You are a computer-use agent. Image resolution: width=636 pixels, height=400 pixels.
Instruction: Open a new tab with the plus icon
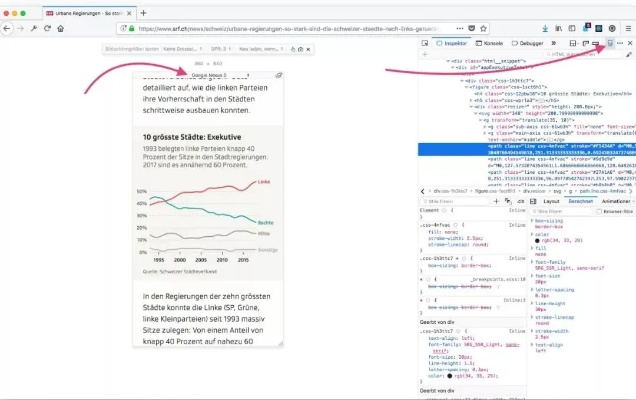[144, 12]
